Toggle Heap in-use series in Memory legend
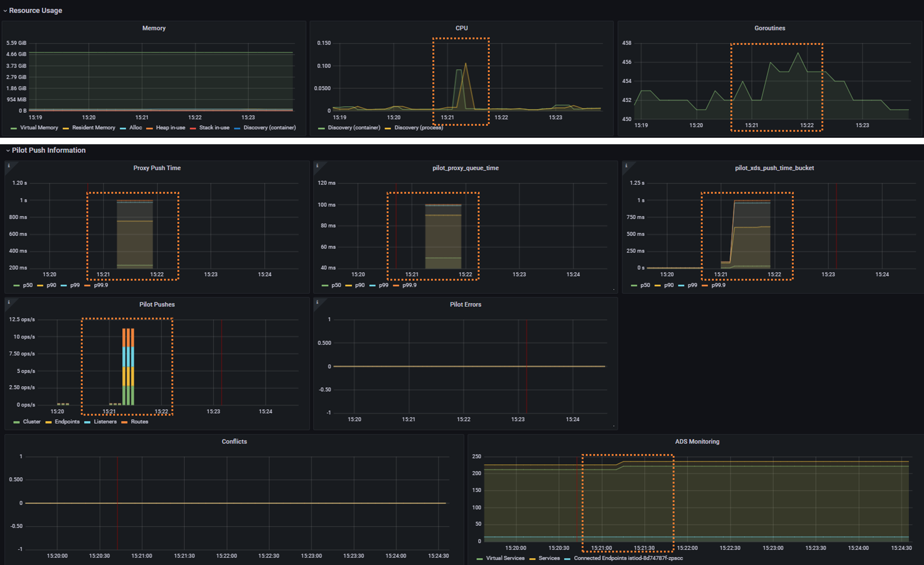The height and width of the screenshot is (565, 924). (x=170, y=128)
